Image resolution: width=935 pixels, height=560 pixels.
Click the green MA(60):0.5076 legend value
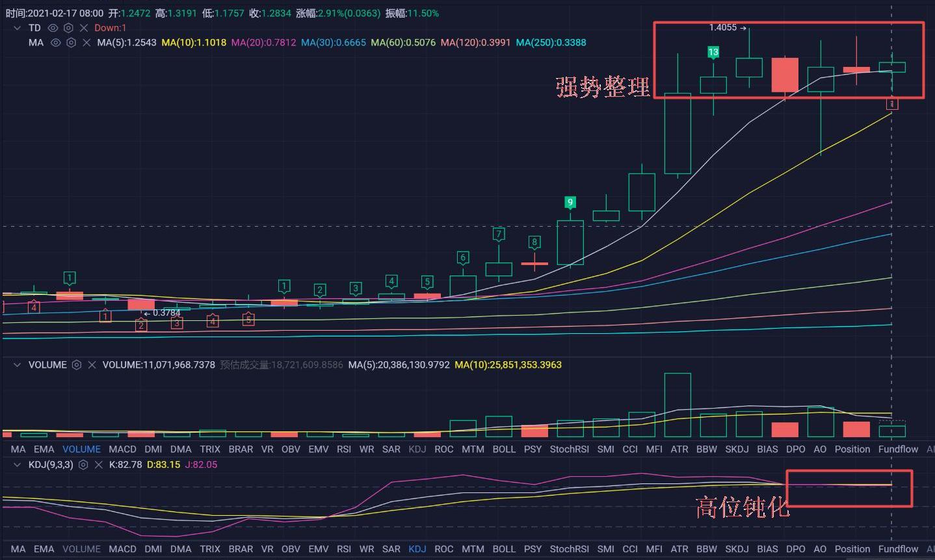[x=403, y=42]
